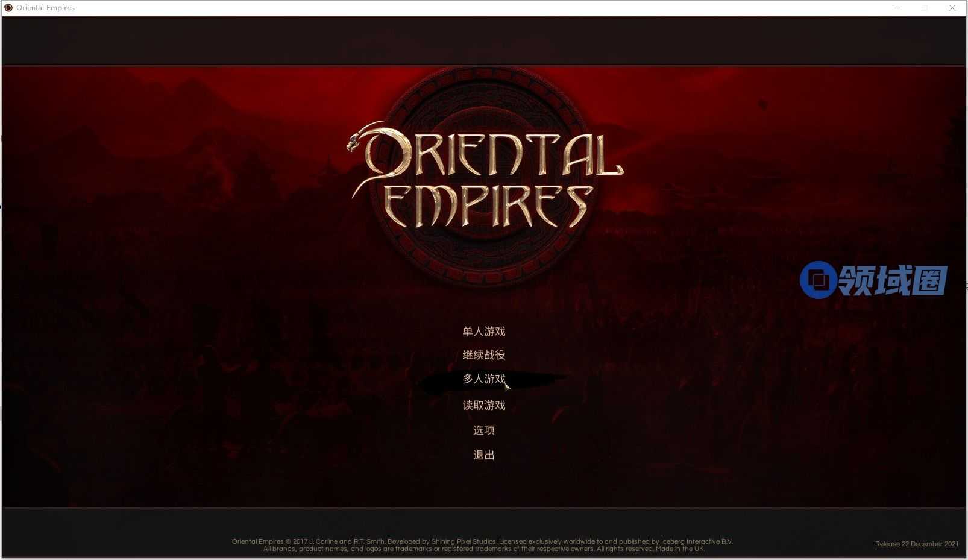The width and height of the screenshot is (968, 560).
Task: Select 继续战役 to continue campaign
Action: click(484, 355)
